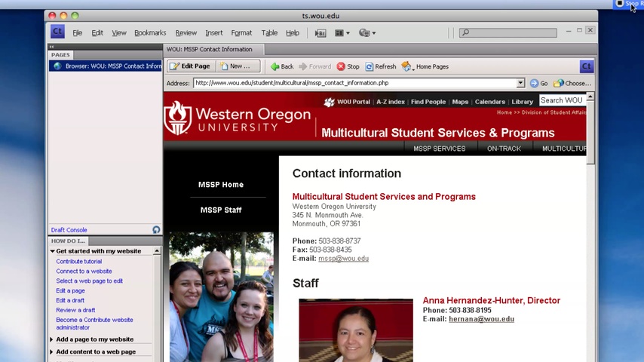Screen dimensions: 644x362
Task: Expand the Address URL dropdown arrow
Action: click(x=520, y=83)
